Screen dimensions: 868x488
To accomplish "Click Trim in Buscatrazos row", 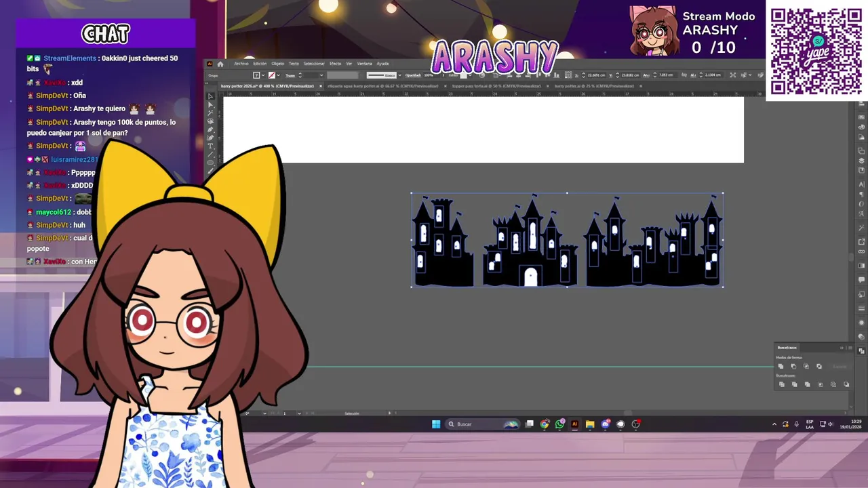I will [795, 384].
